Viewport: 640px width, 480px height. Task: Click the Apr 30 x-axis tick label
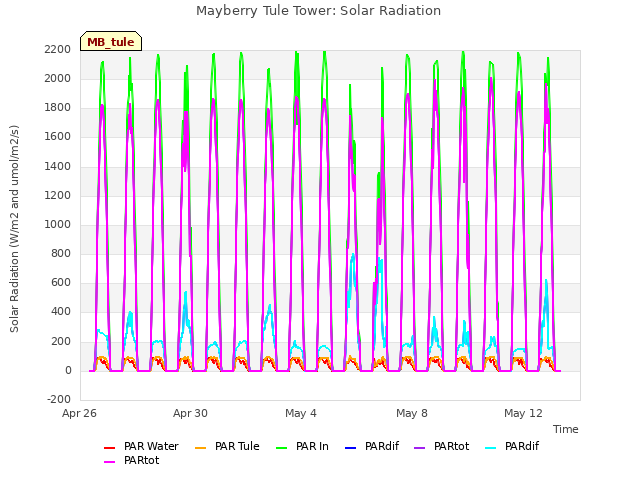click(x=190, y=413)
